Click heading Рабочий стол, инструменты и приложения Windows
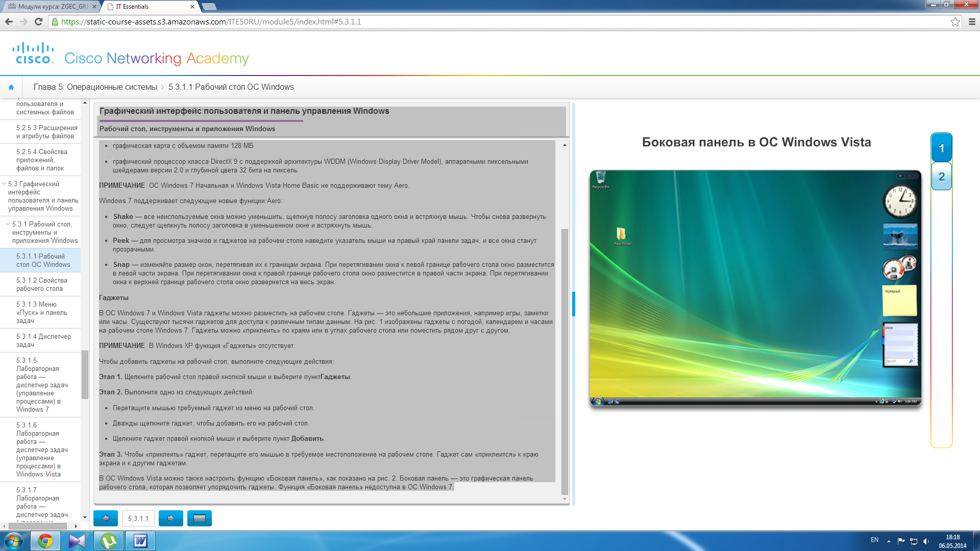This screenshot has width=980, height=551. (x=187, y=129)
